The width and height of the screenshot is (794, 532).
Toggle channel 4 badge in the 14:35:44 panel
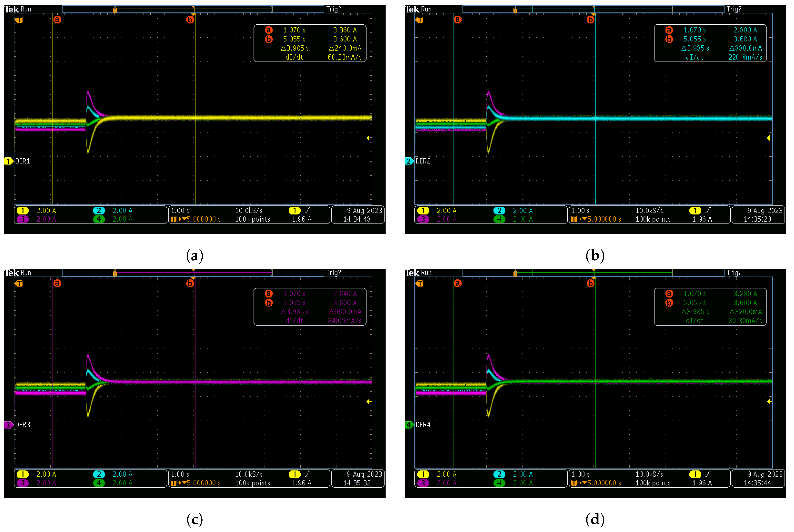[x=499, y=483]
